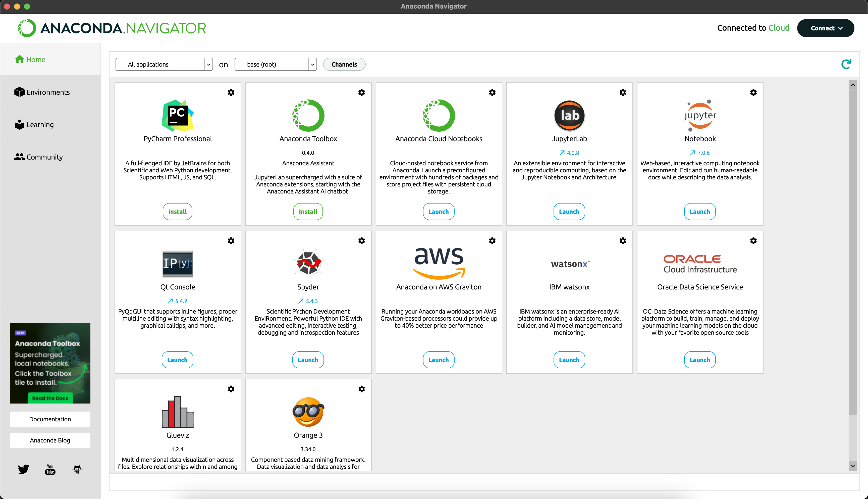Click the JupyterLab lab logo
This screenshot has height=499, width=868.
pyautogui.click(x=569, y=116)
